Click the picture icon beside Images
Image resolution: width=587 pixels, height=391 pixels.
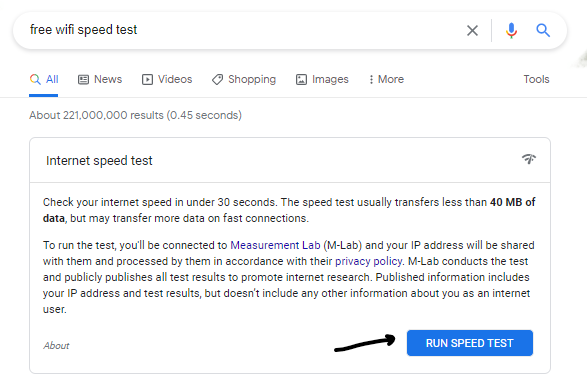click(301, 79)
